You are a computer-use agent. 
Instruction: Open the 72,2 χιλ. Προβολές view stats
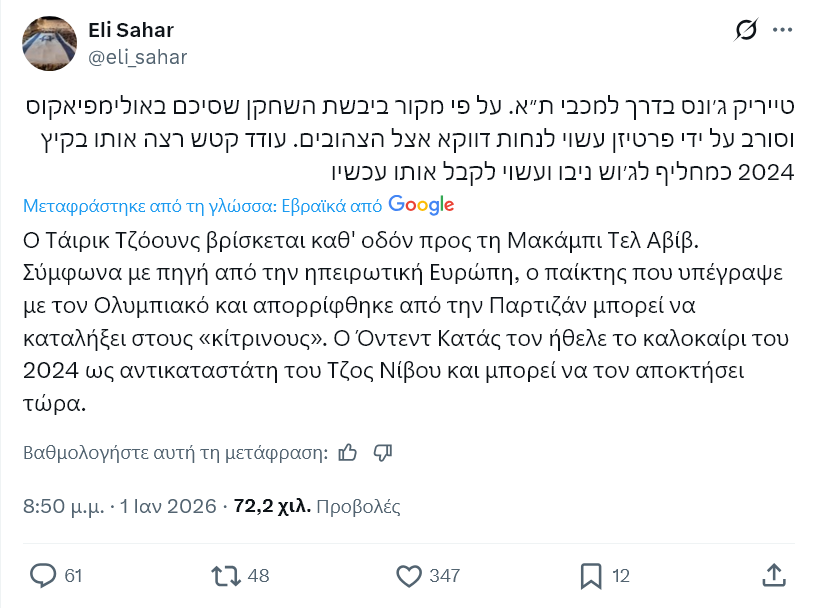pos(316,506)
